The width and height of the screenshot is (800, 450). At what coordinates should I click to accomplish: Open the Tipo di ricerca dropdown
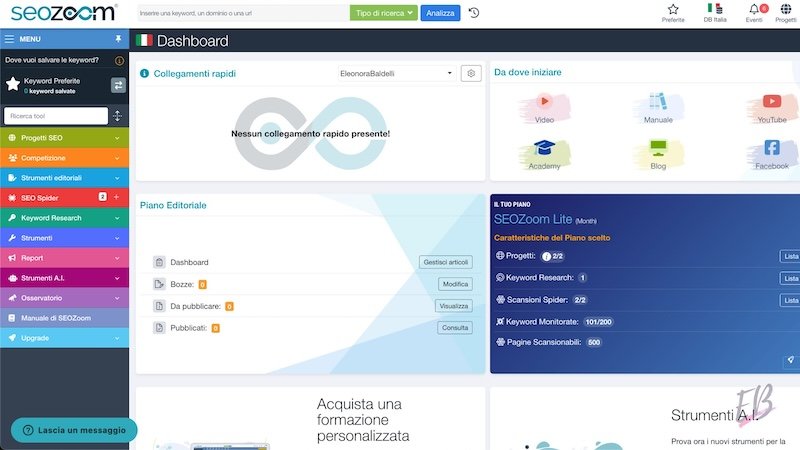(x=384, y=13)
